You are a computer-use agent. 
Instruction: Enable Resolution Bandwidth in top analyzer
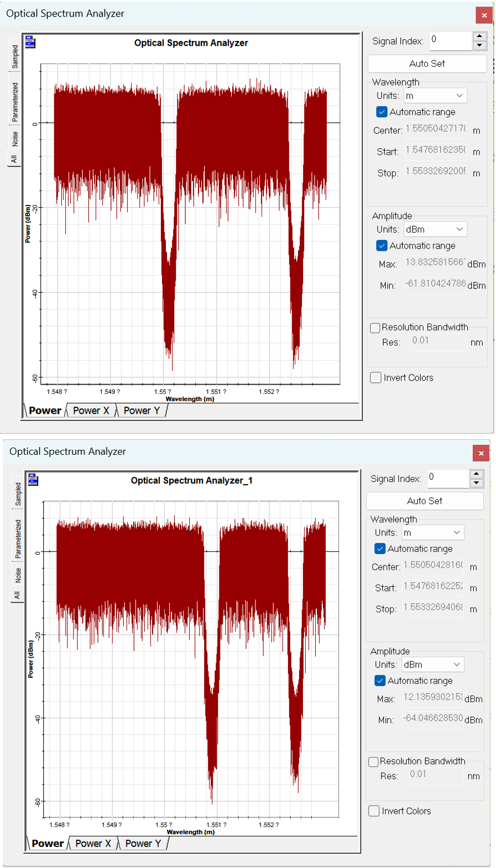(x=375, y=328)
